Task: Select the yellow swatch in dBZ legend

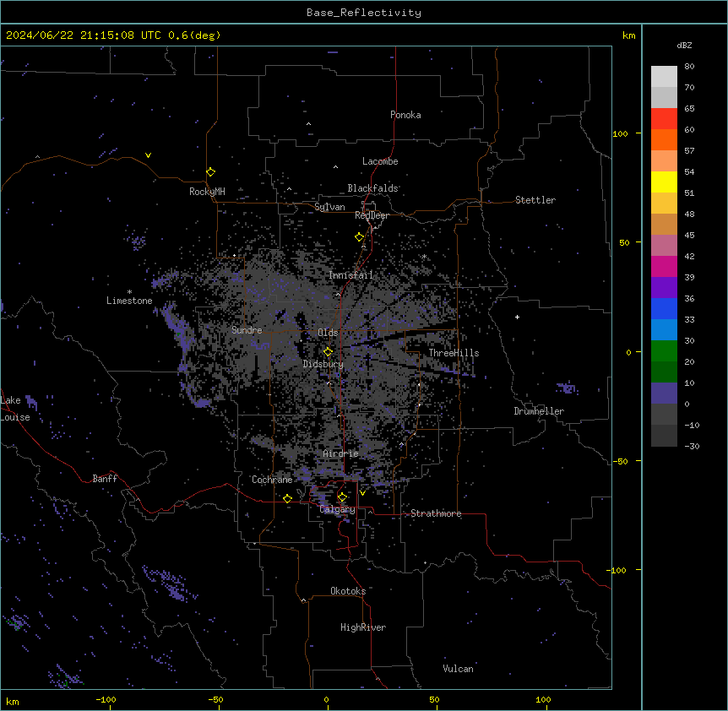Action: (x=664, y=182)
